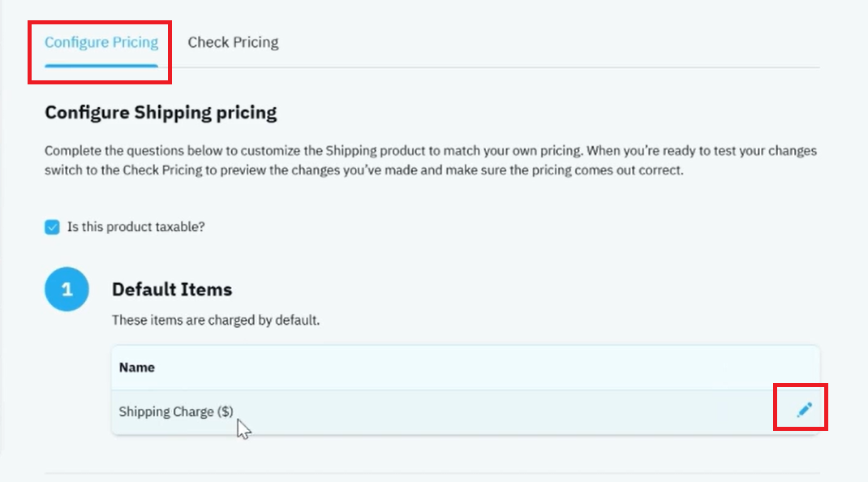Click the Name column header
868x482 pixels.
click(x=137, y=368)
